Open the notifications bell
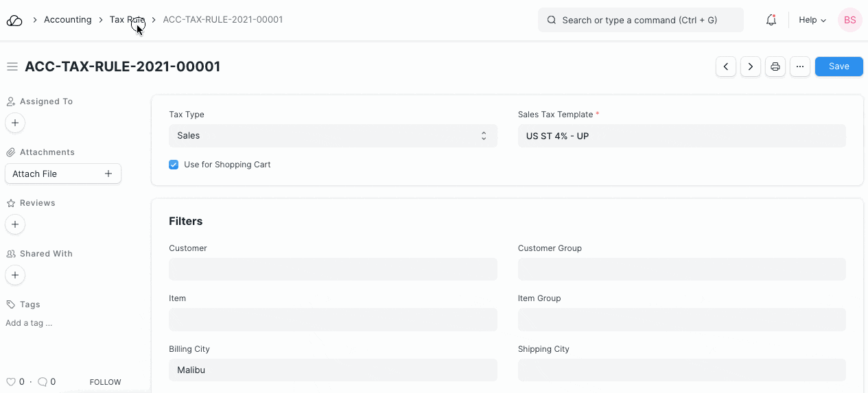Viewport: 868px width, 393px height. pyautogui.click(x=771, y=21)
